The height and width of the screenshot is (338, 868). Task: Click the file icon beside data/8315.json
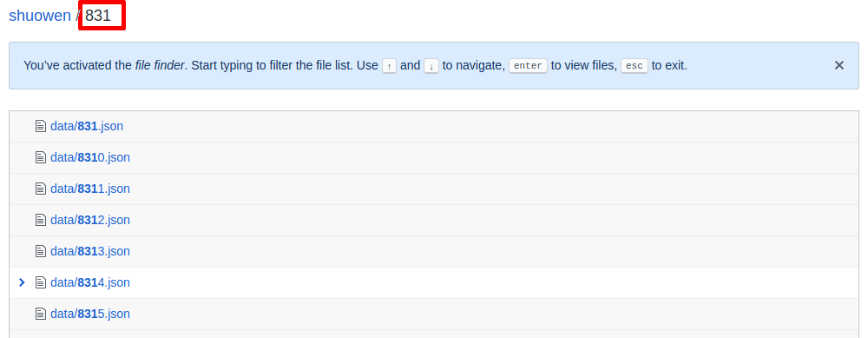(41, 314)
